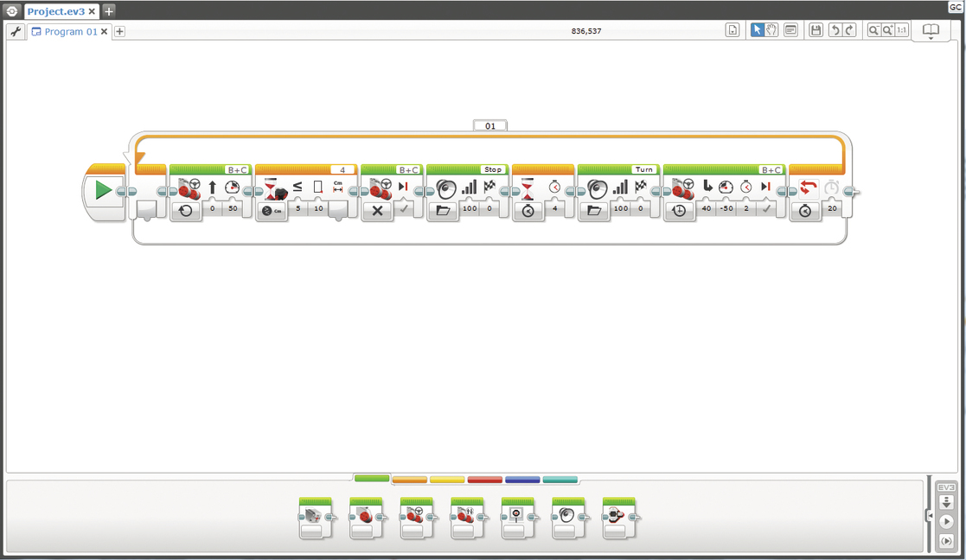Click the Undo arrow in toolbar

[835, 30]
